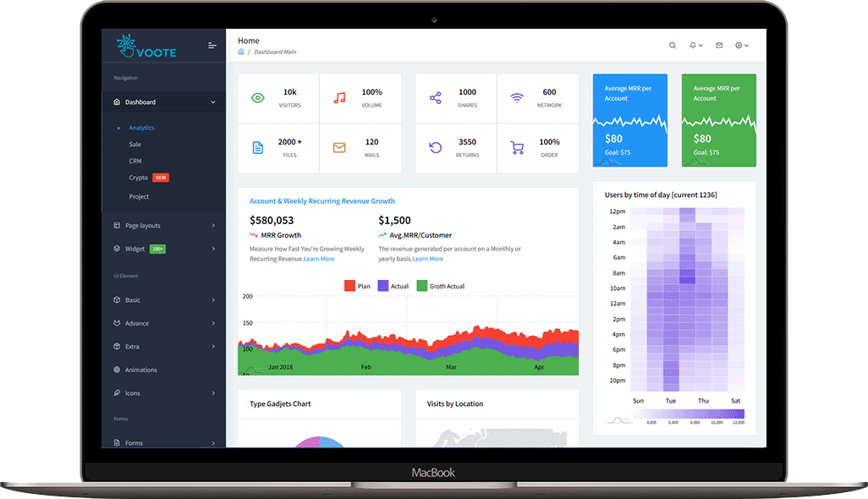868x499 pixels.
Task: Click Learn More under MRR Growth
Action: click(x=319, y=259)
